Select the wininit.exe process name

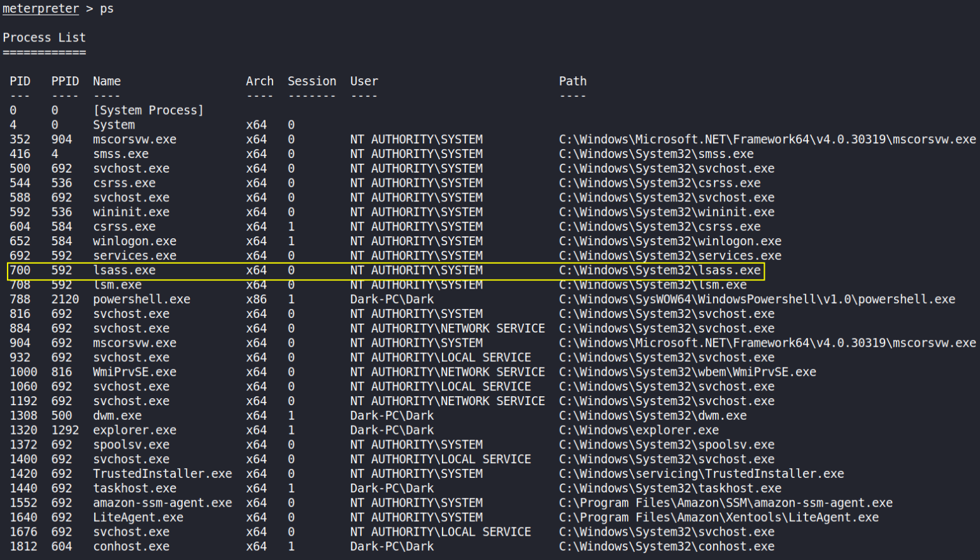pos(131,212)
